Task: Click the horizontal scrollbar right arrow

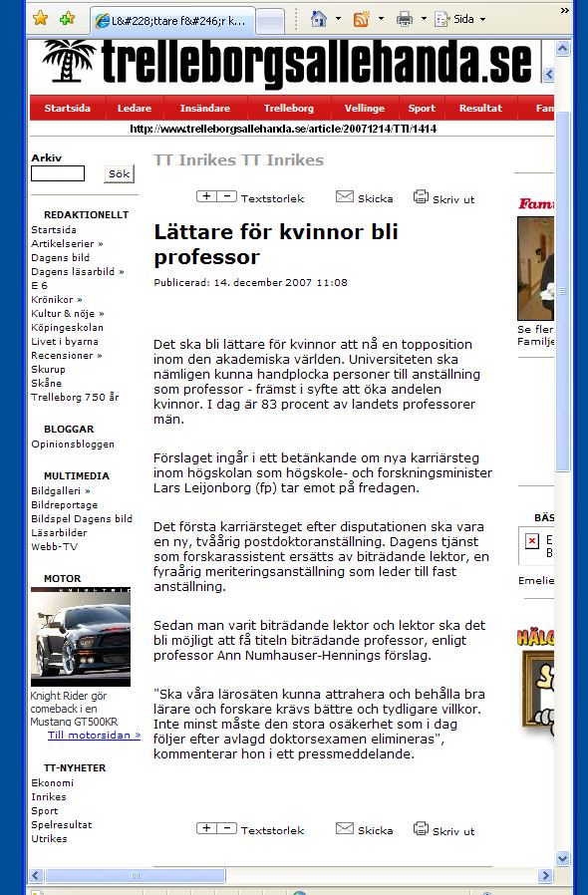Action: pyautogui.click(x=546, y=876)
